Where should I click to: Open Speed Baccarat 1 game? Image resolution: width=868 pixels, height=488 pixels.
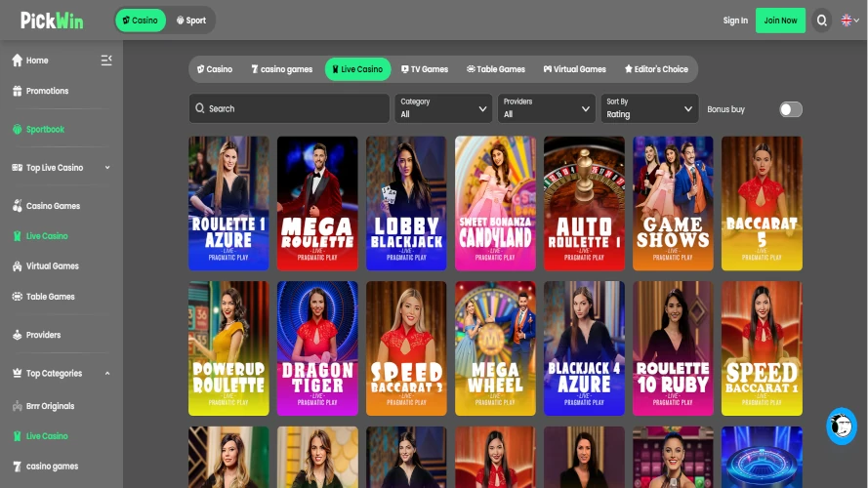tap(762, 348)
